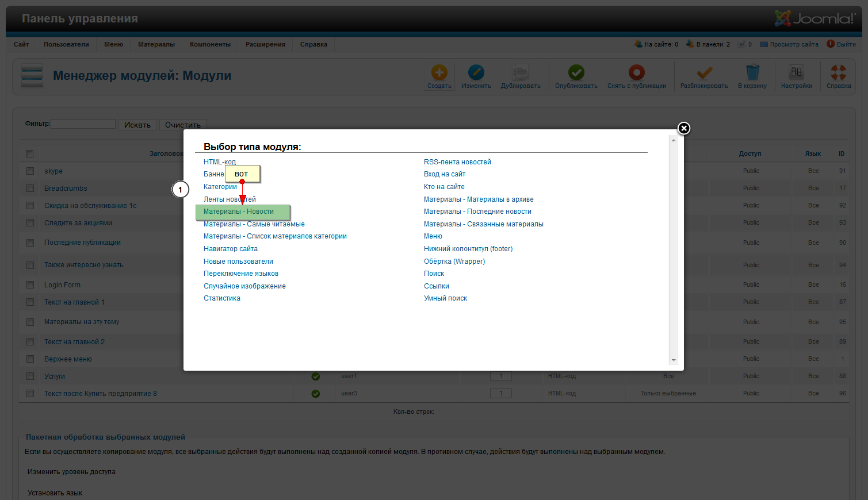Viewport: 868px width, 500px height.
Task: Close the module type selection dialog
Action: (x=683, y=128)
